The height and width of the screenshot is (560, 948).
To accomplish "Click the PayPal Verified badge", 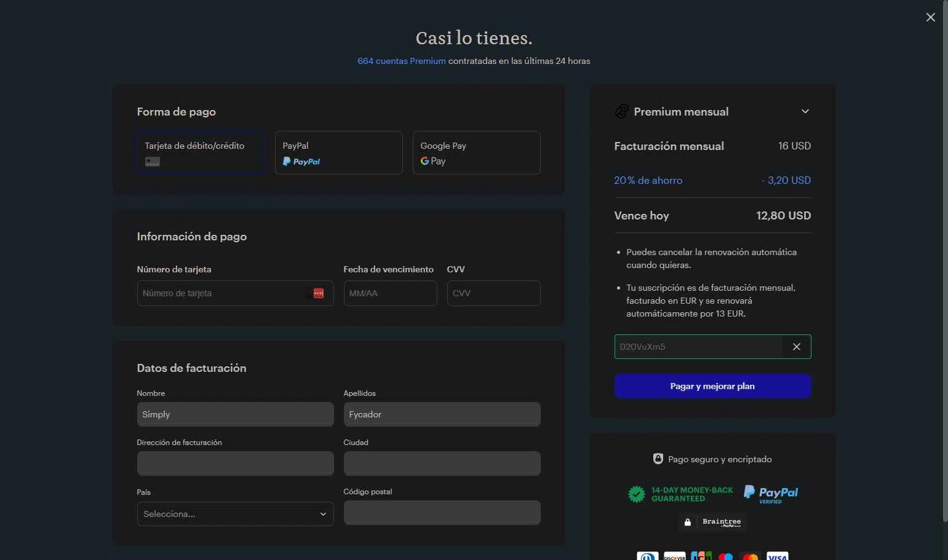I will coord(771,494).
